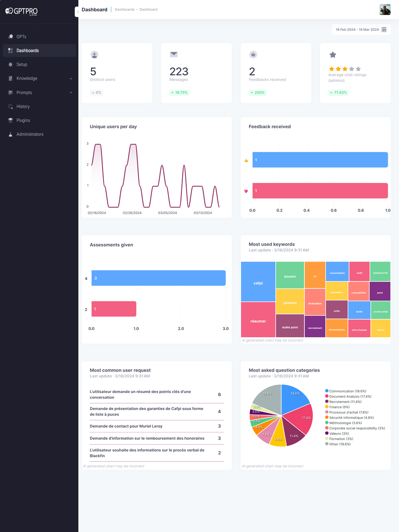Click the History sidebar icon
The width and height of the screenshot is (399, 532).
tap(10, 106)
